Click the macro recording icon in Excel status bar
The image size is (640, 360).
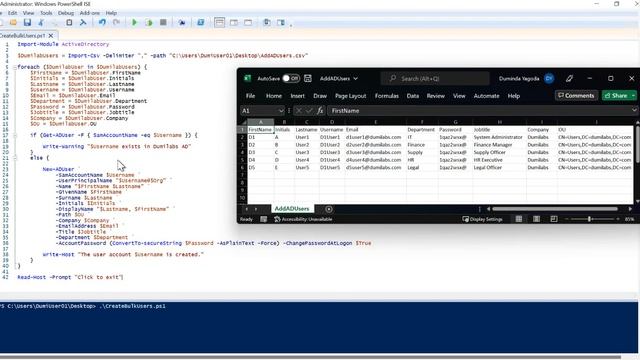click(264, 219)
